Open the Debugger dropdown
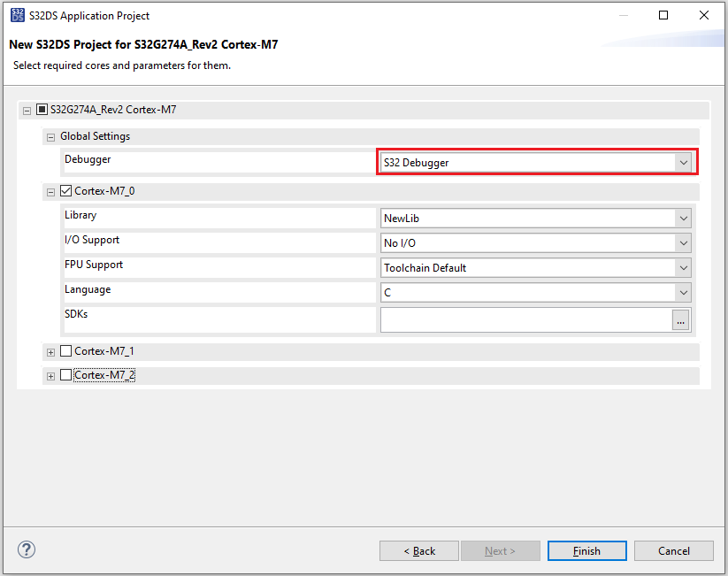This screenshot has height=576, width=728. (x=683, y=162)
